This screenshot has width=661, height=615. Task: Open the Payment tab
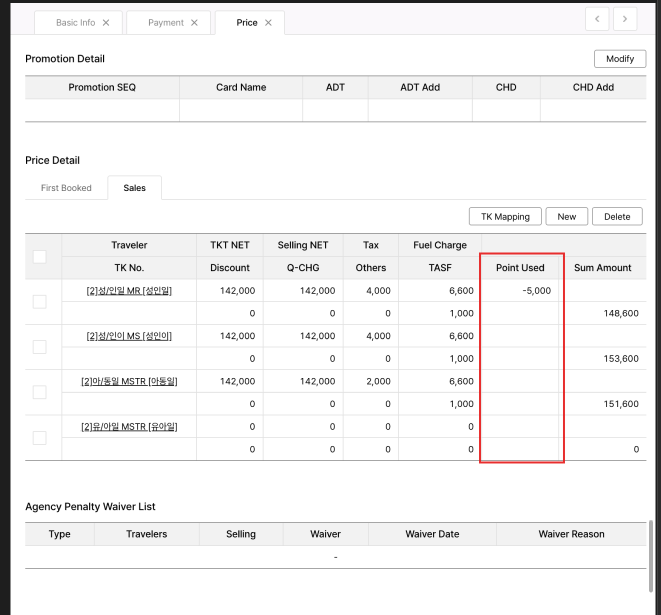click(x=165, y=23)
